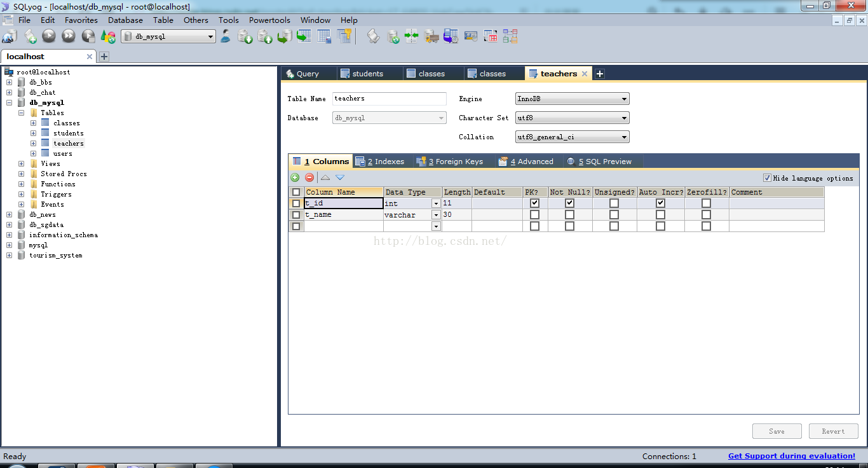Collapse the db_mysql database node

[x=9, y=102]
